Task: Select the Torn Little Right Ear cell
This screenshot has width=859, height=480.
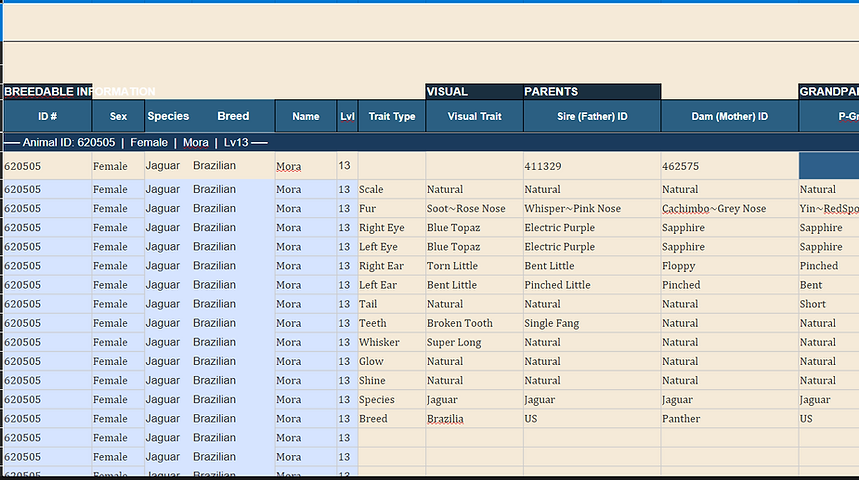Action: (474, 266)
